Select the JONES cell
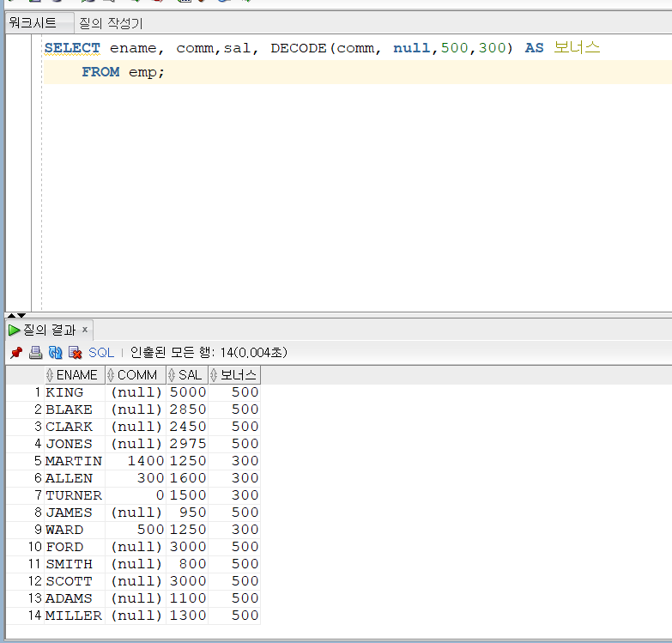 tap(75, 444)
